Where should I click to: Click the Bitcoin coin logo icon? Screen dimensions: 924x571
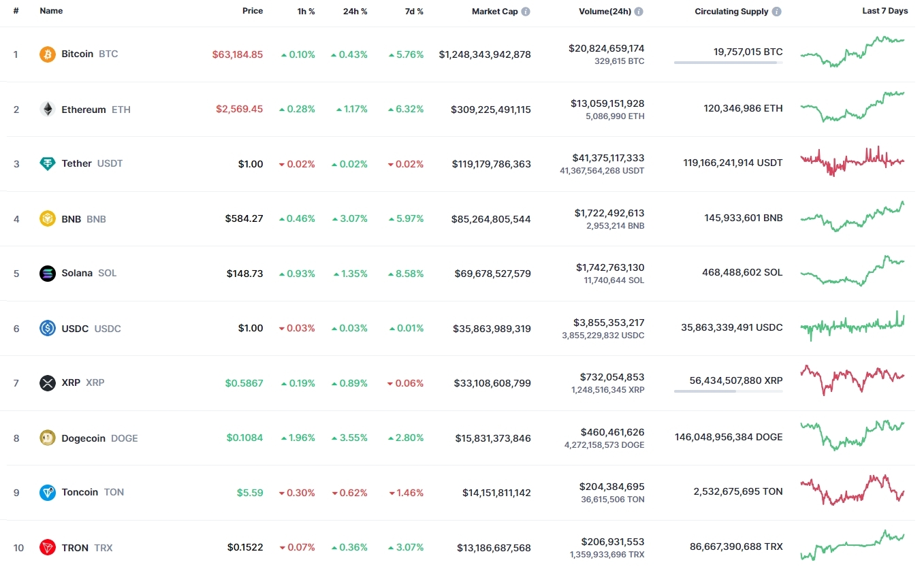coord(48,54)
